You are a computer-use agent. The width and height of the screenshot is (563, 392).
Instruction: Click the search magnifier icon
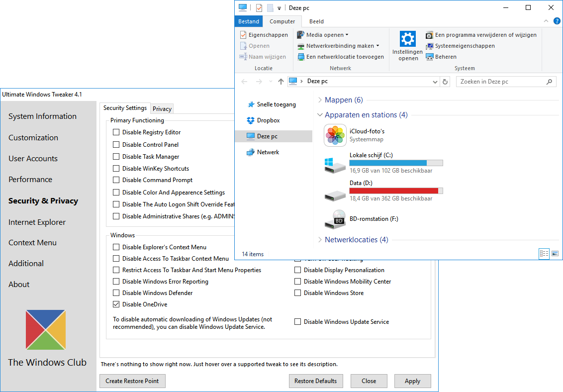tap(550, 82)
